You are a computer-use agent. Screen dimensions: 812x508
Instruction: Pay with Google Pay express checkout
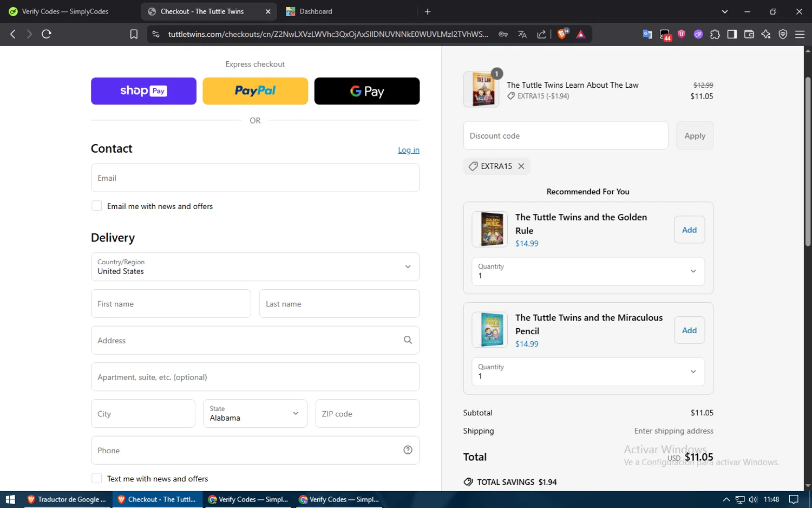pyautogui.click(x=367, y=91)
